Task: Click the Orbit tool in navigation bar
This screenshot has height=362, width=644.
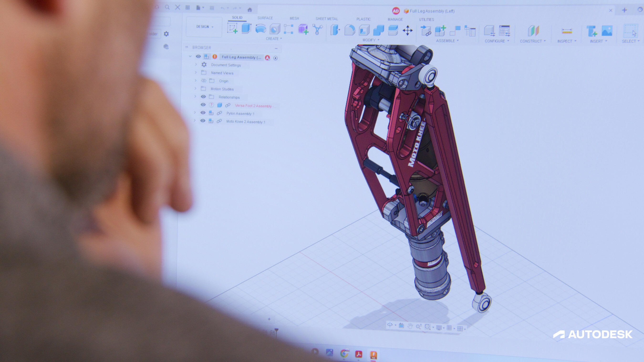Action: [390, 325]
